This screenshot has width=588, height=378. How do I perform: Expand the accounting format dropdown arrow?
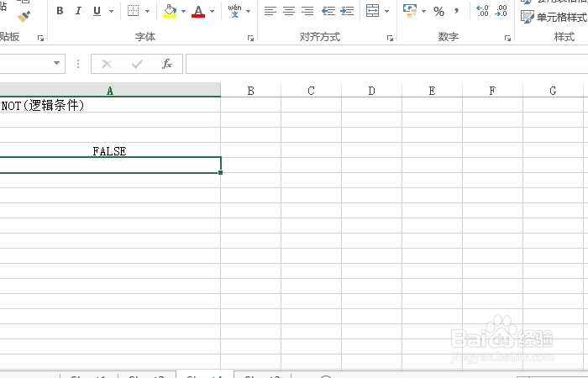point(423,11)
